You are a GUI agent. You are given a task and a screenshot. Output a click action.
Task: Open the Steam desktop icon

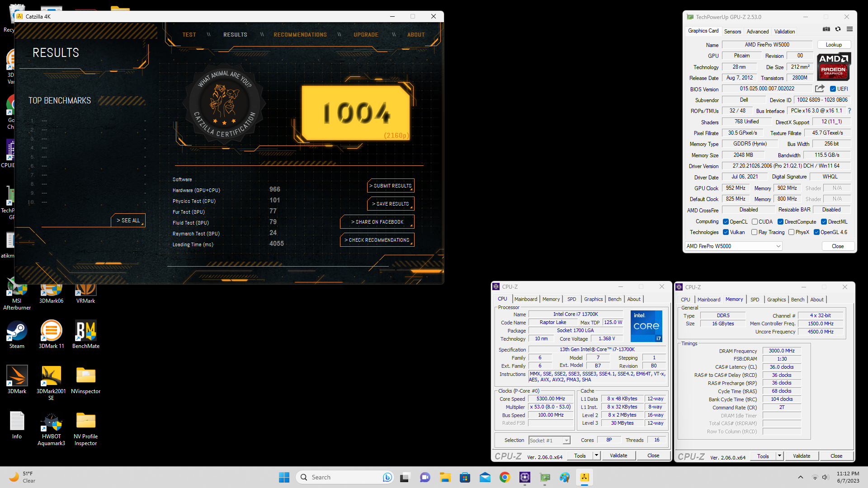[x=17, y=335]
